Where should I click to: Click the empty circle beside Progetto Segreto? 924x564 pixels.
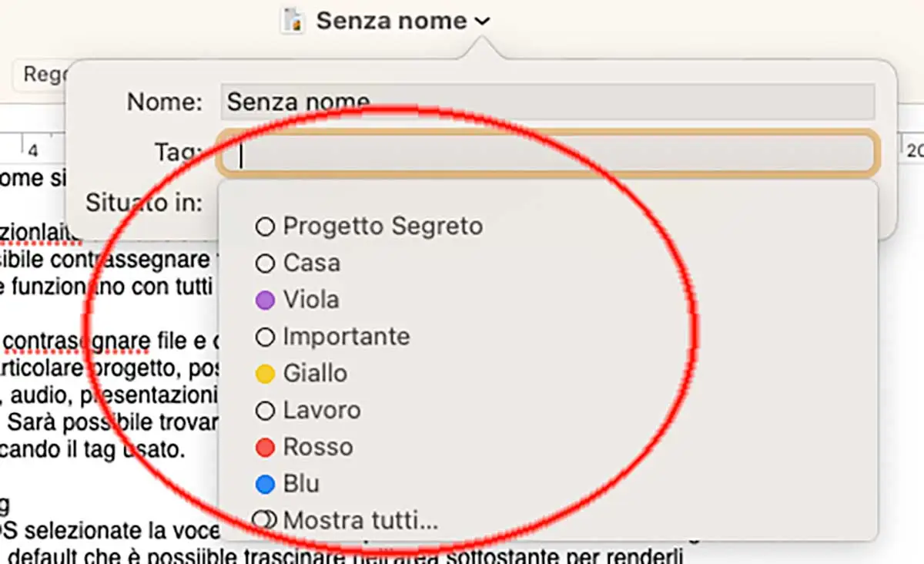(x=265, y=226)
